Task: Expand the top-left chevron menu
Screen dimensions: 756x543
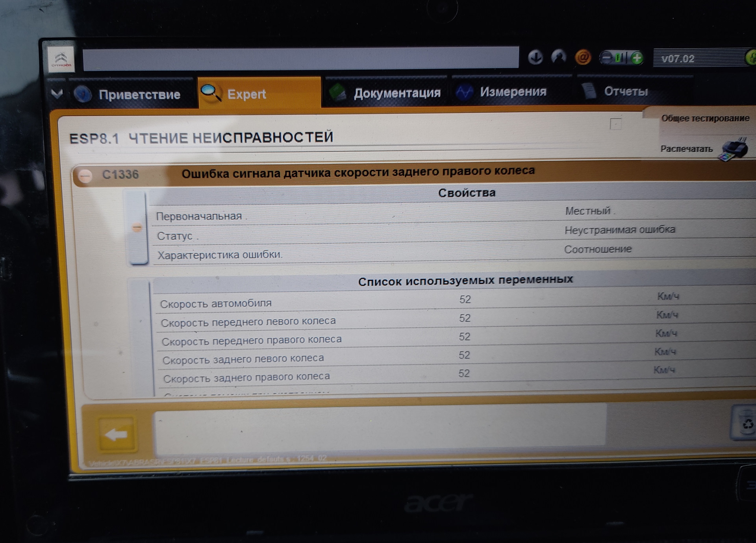Action: click(57, 94)
